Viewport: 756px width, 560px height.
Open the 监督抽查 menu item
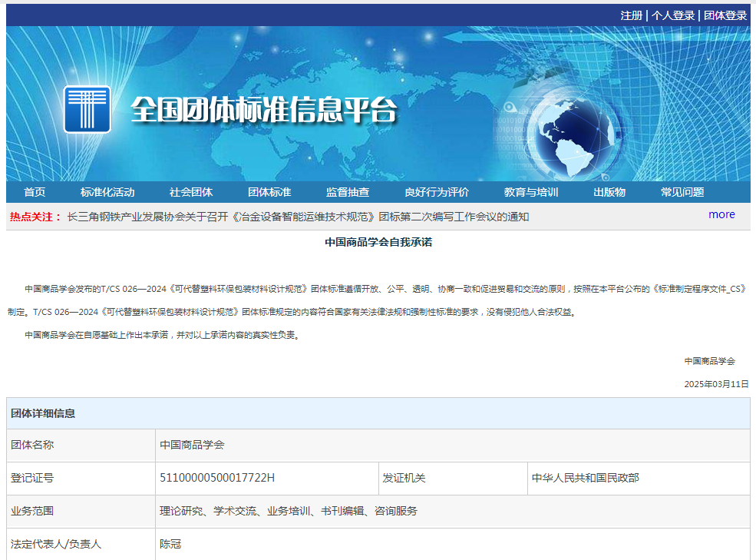tap(348, 192)
